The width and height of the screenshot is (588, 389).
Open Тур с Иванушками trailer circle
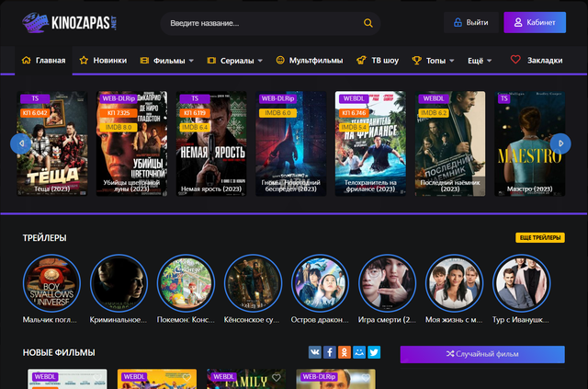coord(522,283)
